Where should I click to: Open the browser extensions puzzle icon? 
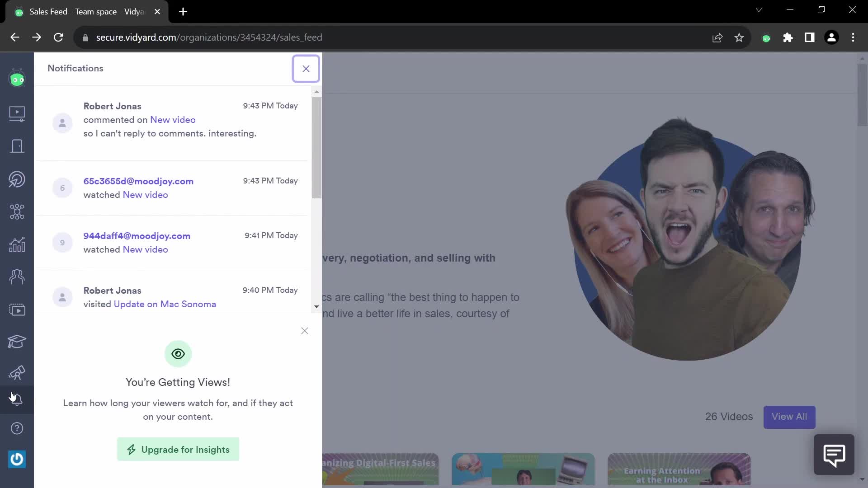(x=788, y=38)
